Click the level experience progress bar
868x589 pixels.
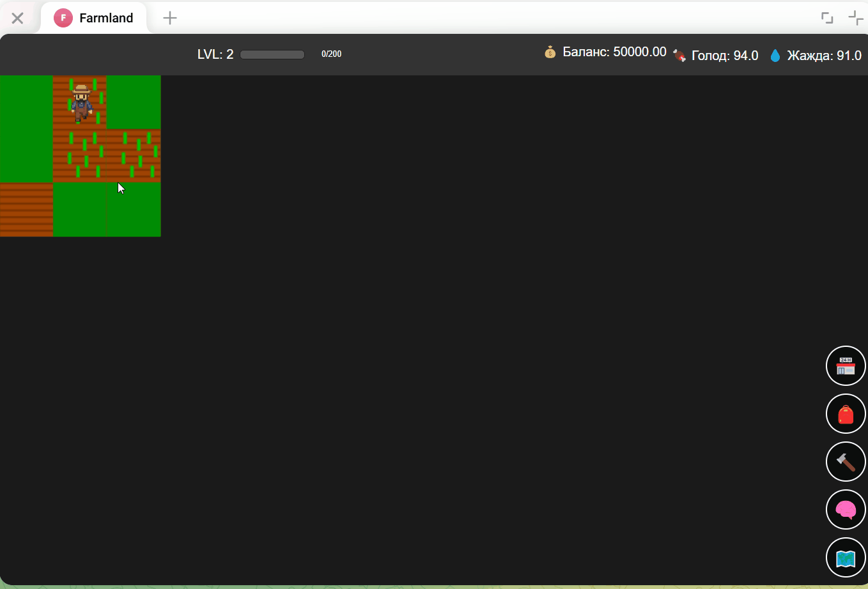pyautogui.click(x=272, y=54)
